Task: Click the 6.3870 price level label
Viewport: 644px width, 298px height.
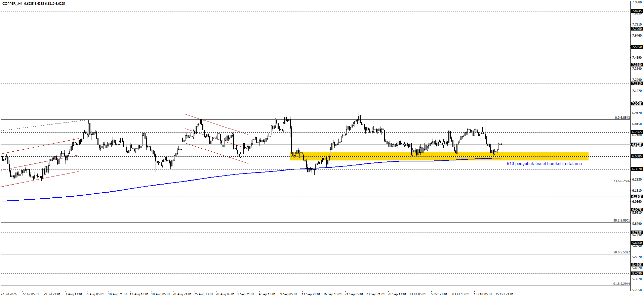Action: pos(637,169)
